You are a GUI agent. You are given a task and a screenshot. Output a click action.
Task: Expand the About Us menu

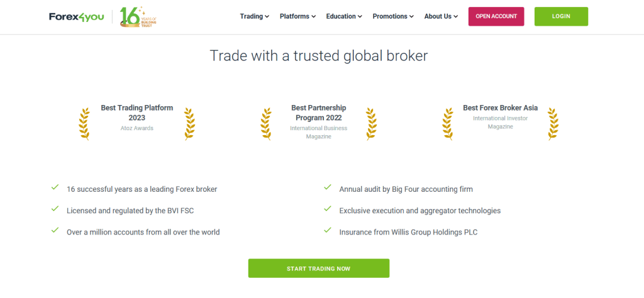click(441, 16)
